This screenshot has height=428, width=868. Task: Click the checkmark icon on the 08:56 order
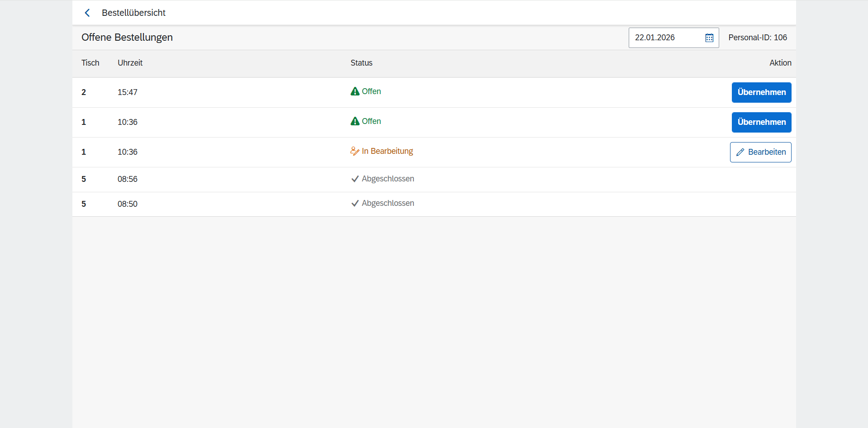point(355,179)
